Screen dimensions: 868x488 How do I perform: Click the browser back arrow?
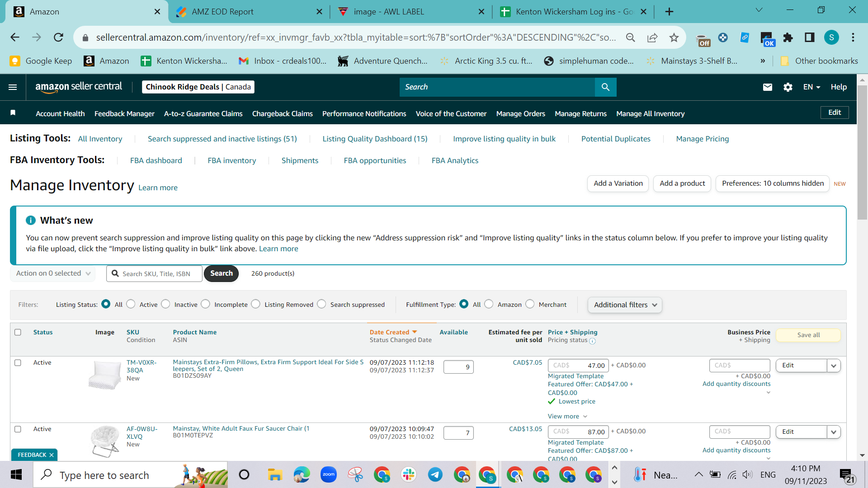click(15, 38)
